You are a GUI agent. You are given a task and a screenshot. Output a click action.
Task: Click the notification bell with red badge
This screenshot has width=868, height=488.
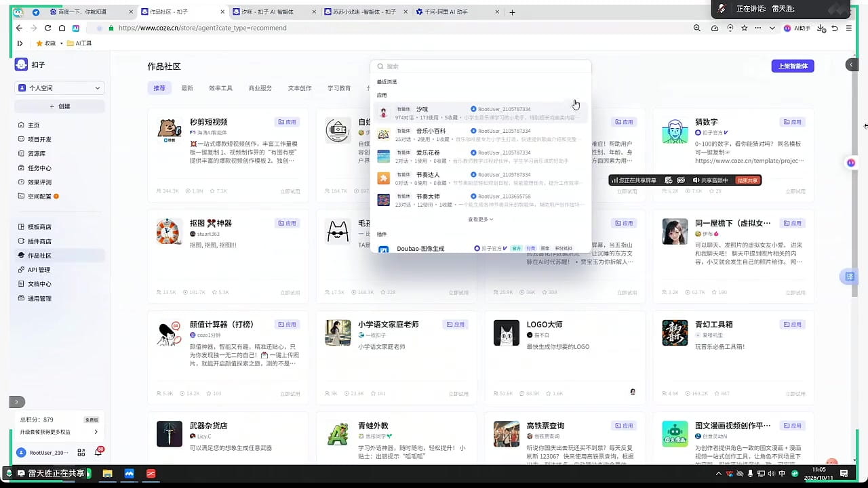[98, 453]
